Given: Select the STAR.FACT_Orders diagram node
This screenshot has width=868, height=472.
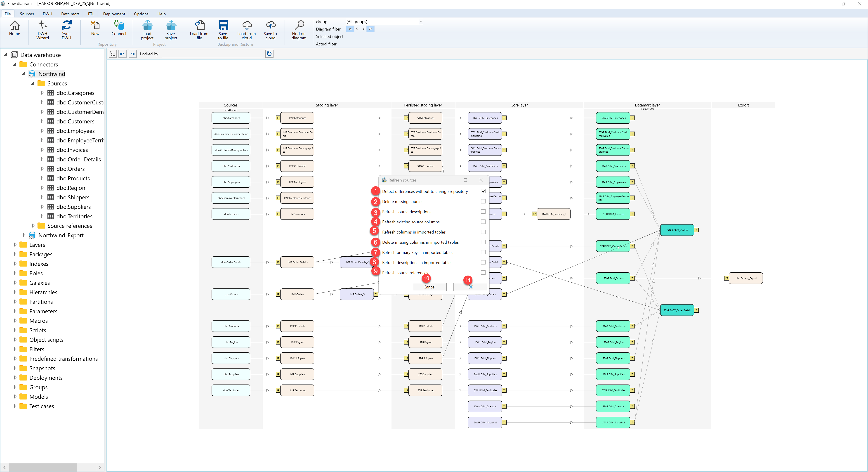Looking at the screenshot, I should (x=677, y=230).
